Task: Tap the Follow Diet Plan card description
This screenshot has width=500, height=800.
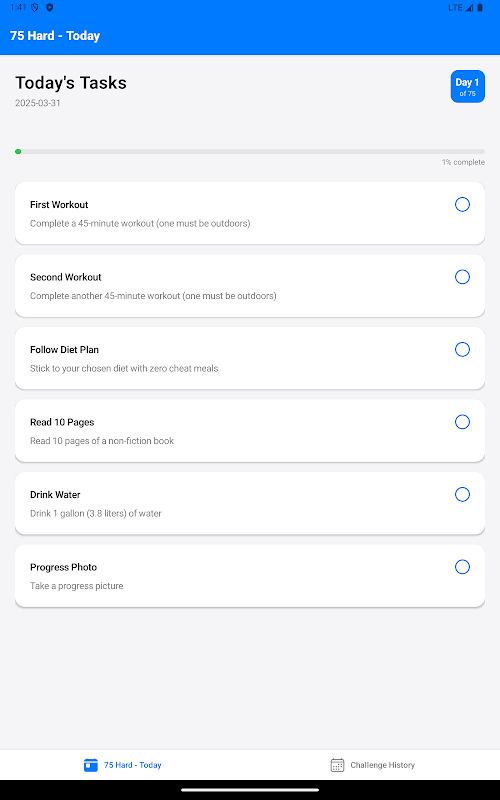Action: [124, 368]
